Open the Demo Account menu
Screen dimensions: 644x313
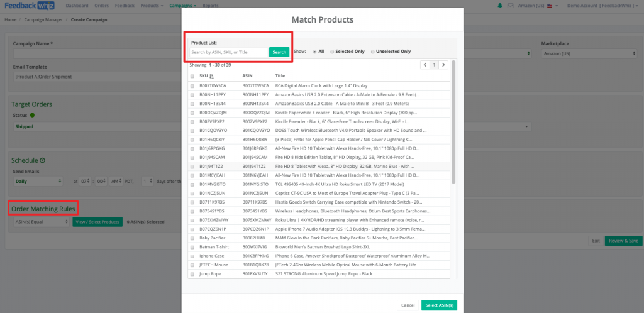click(603, 6)
